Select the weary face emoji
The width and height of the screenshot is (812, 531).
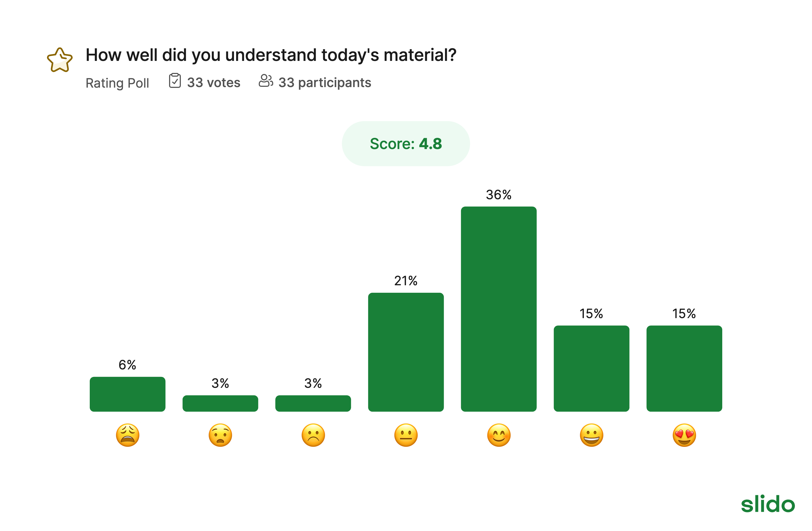tap(128, 435)
